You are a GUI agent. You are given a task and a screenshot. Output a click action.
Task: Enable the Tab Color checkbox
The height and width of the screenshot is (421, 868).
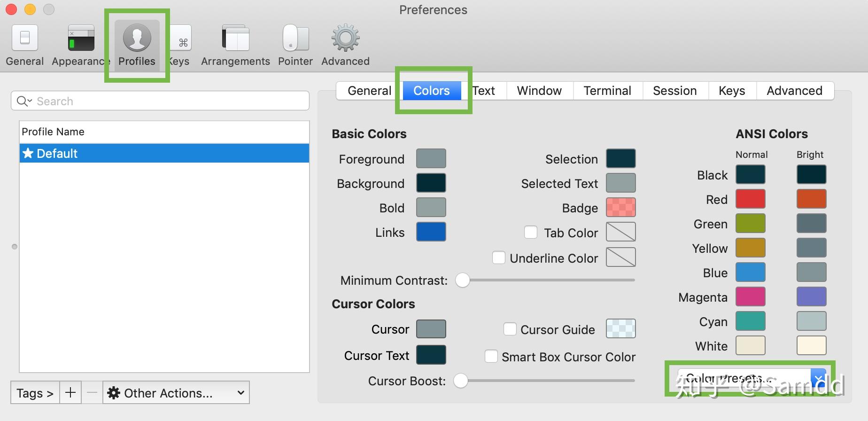(x=531, y=233)
